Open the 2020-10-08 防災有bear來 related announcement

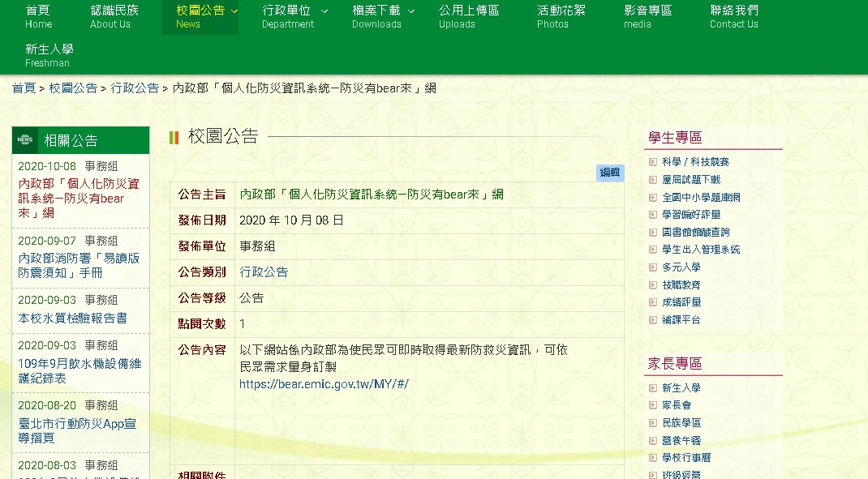point(79,198)
